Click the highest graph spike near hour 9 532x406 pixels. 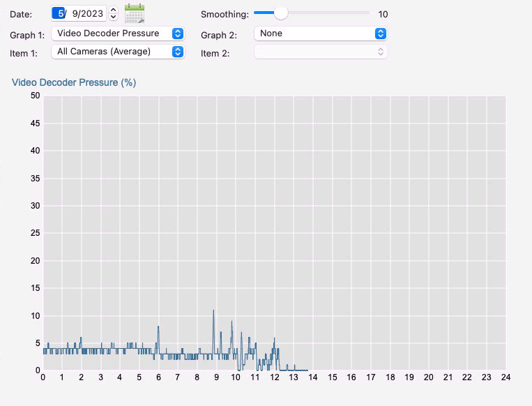tap(213, 310)
